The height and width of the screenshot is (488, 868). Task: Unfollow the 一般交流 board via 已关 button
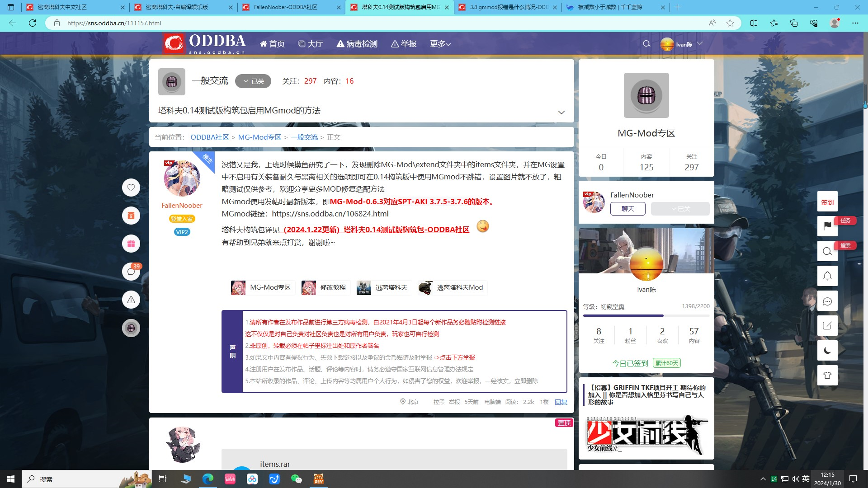pos(253,81)
